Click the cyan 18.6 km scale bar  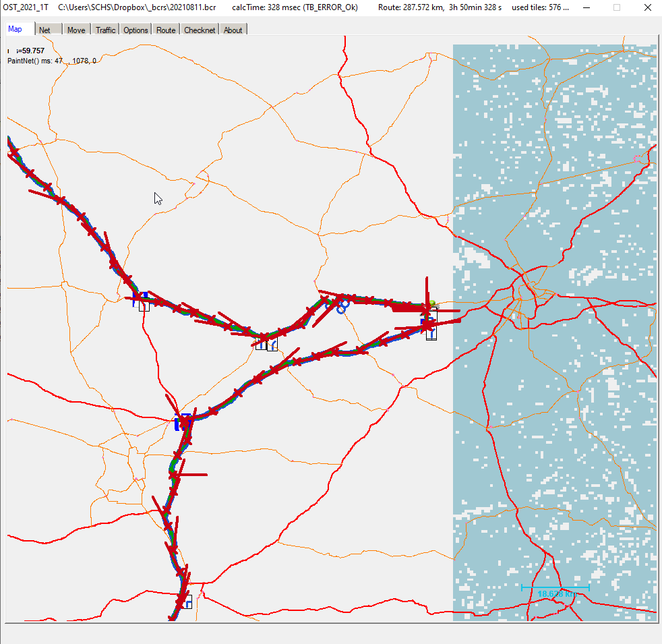coord(555,589)
